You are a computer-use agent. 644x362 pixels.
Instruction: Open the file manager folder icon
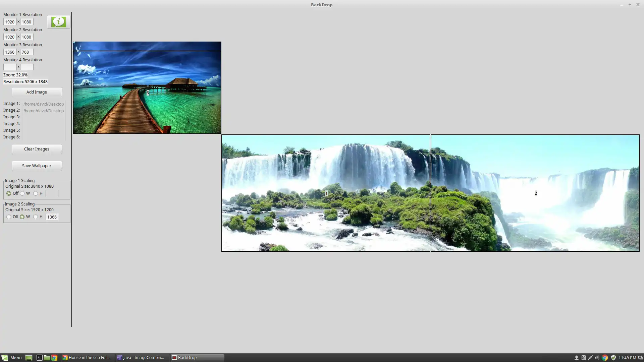coord(47,358)
